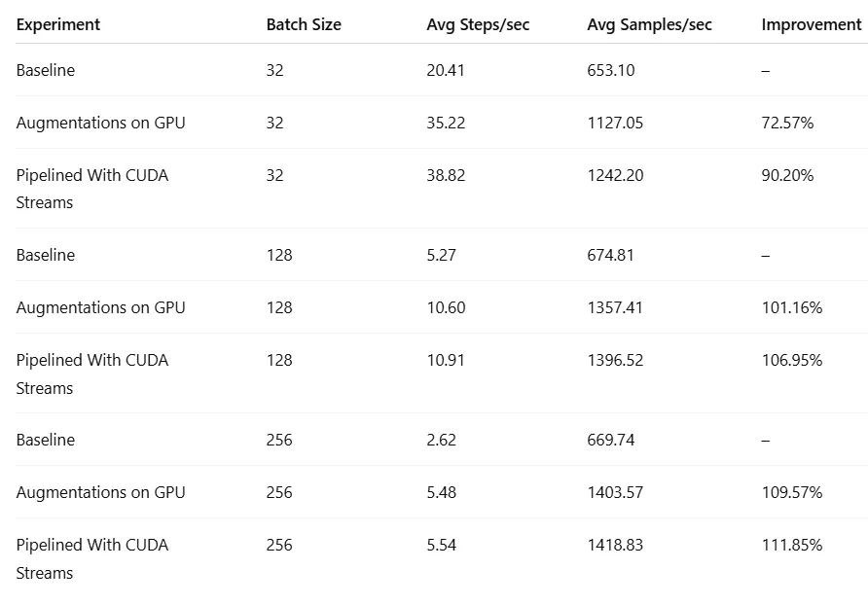Click the 1396.52 samples/sec cell
The width and height of the screenshot is (868, 605).
pos(615,360)
